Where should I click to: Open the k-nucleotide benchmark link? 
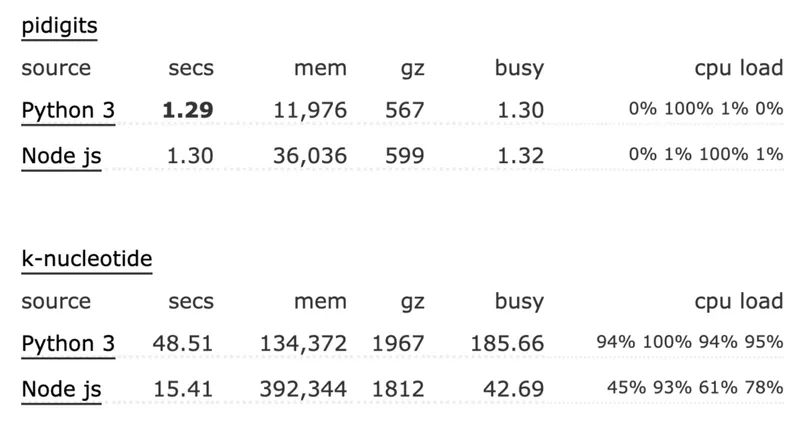87,258
